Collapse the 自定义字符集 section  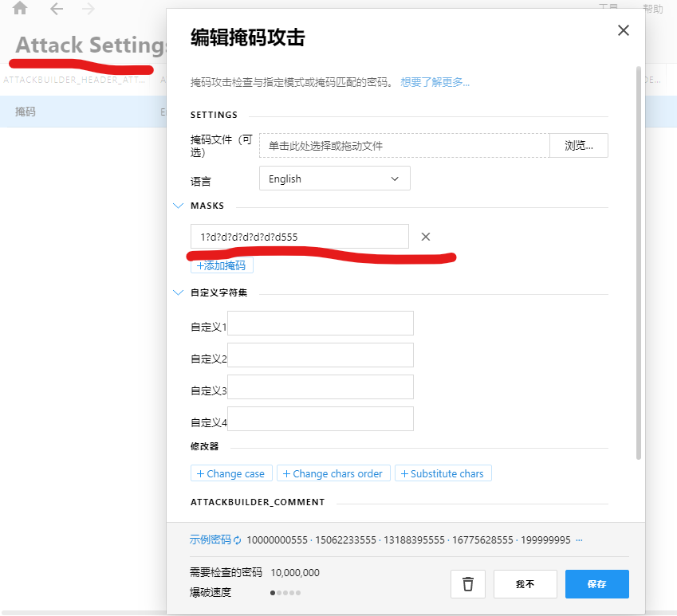click(178, 292)
